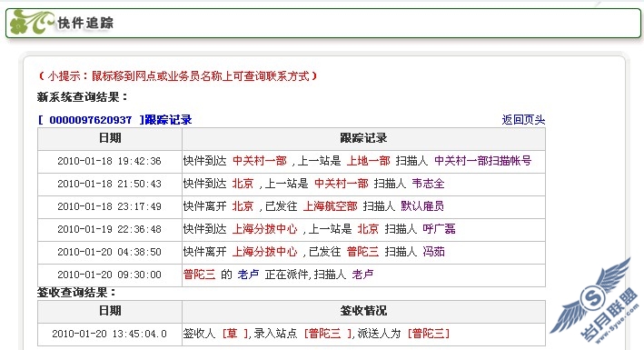Click the 签收查询结果 heading

(76, 293)
